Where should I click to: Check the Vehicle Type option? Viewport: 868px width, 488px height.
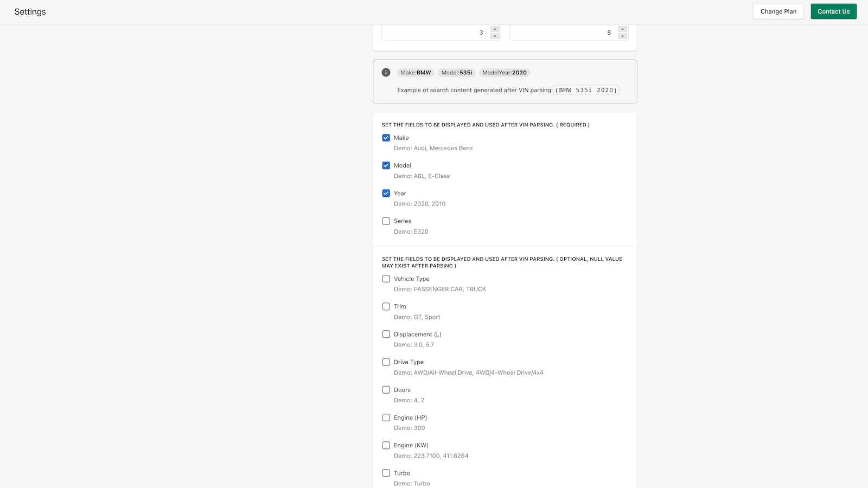386,279
